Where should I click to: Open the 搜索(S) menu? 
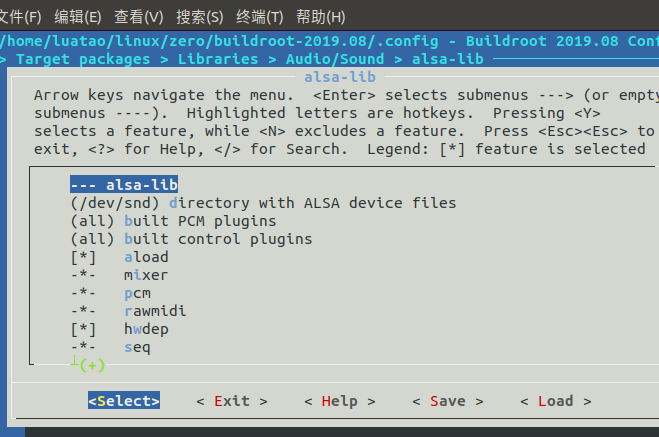click(200, 17)
